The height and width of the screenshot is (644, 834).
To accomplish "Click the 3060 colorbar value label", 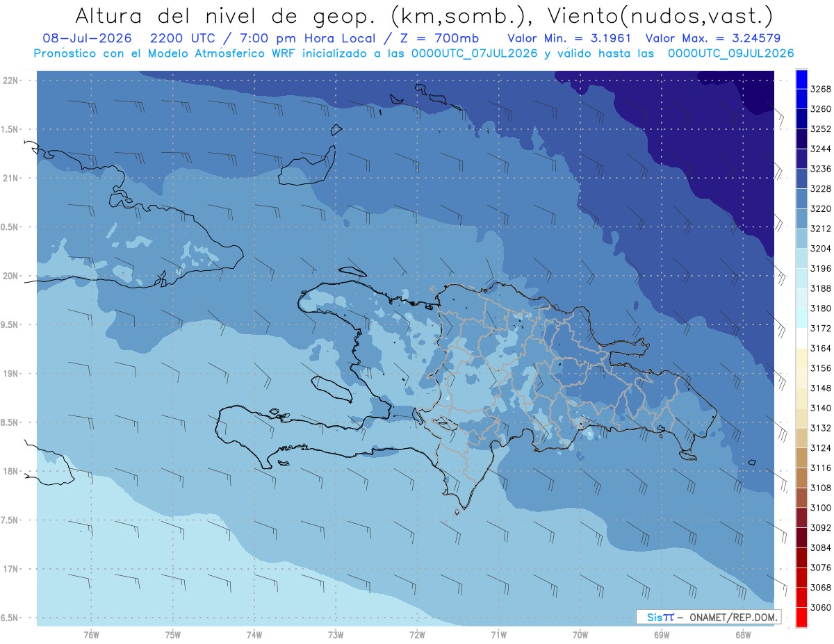I will pyautogui.click(x=820, y=607).
